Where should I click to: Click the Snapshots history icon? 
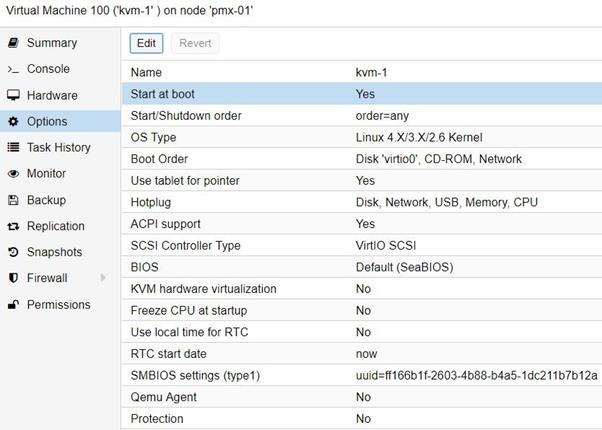tap(13, 252)
